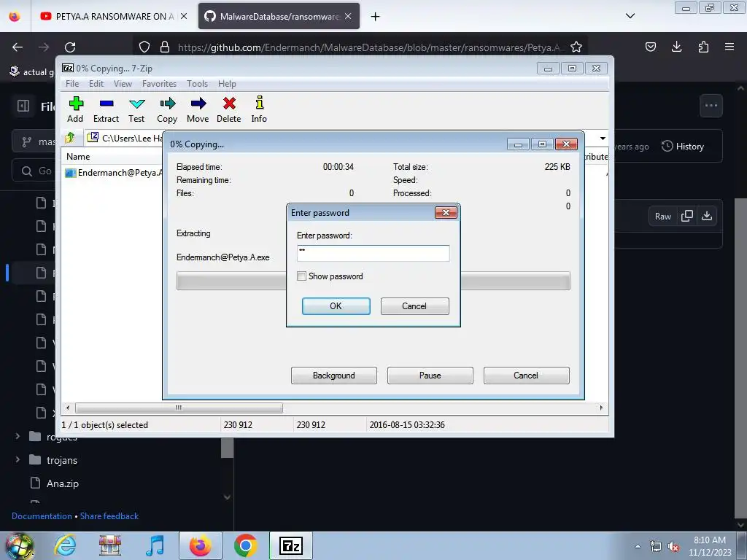
Task: Expand the trojans folder in GitHub tree
Action: 18,460
